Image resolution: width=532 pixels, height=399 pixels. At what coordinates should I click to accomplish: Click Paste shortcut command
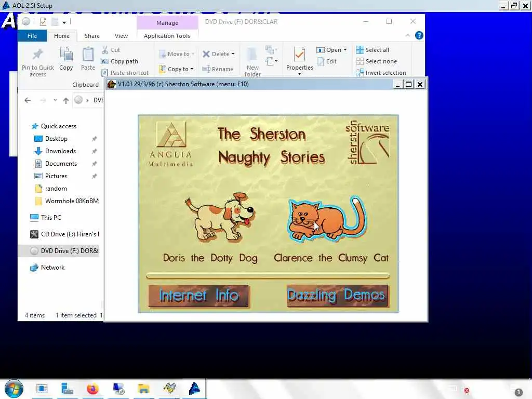click(125, 73)
